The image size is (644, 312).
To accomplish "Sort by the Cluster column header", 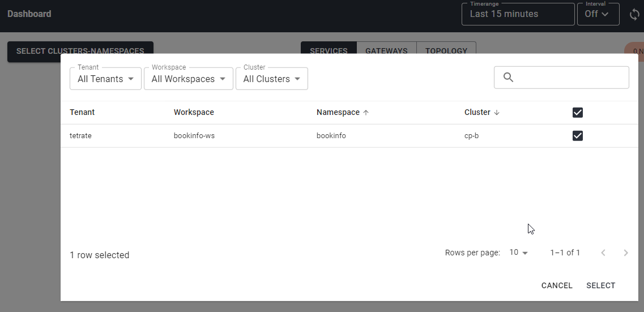I will point(477,113).
